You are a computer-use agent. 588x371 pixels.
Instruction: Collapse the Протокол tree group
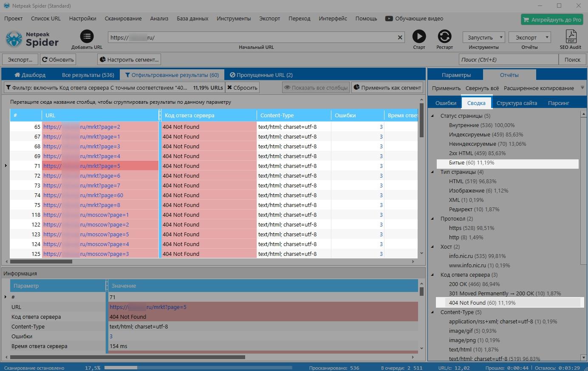tap(433, 218)
